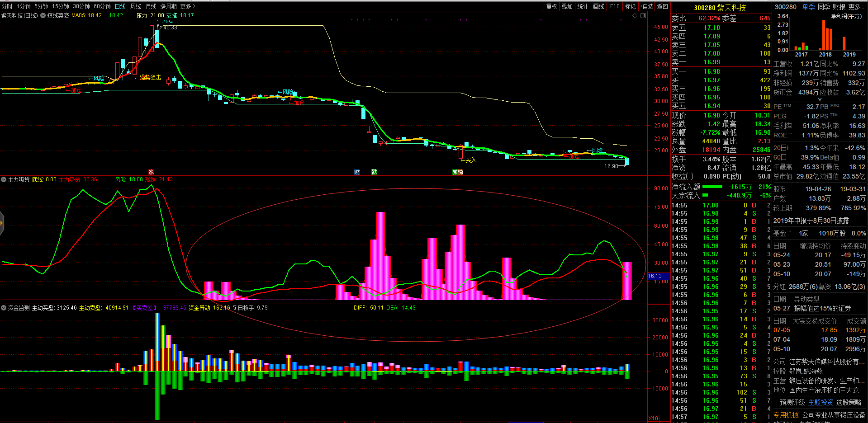The height and width of the screenshot is (423, 868).
Task: Add stock via +自选 button
Action: (x=646, y=6)
